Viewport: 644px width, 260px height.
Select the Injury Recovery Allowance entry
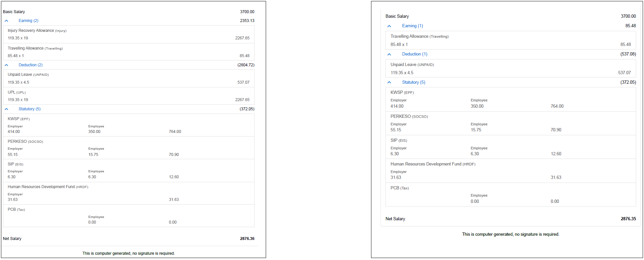pos(37,31)
